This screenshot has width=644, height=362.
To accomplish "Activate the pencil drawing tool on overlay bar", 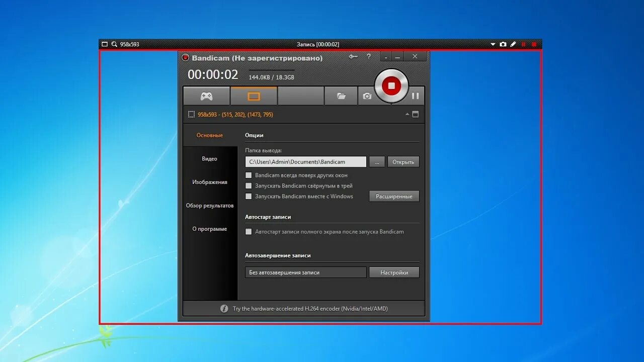I will pyautogui.click(x=513, y=44).
